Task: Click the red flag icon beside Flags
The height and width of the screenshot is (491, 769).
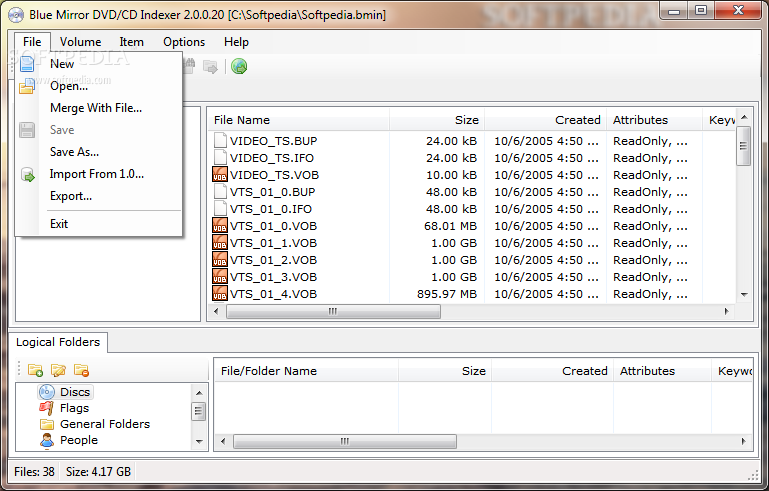Action: 47,408
